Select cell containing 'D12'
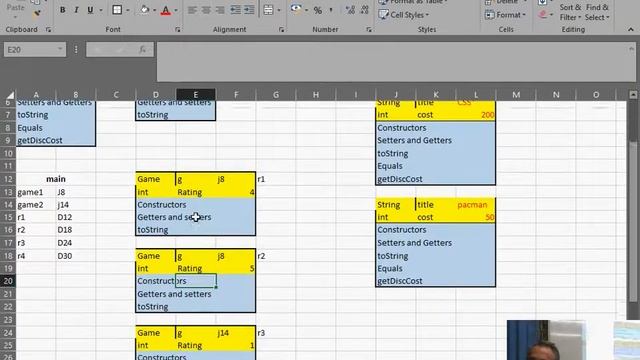 (76, 217)
